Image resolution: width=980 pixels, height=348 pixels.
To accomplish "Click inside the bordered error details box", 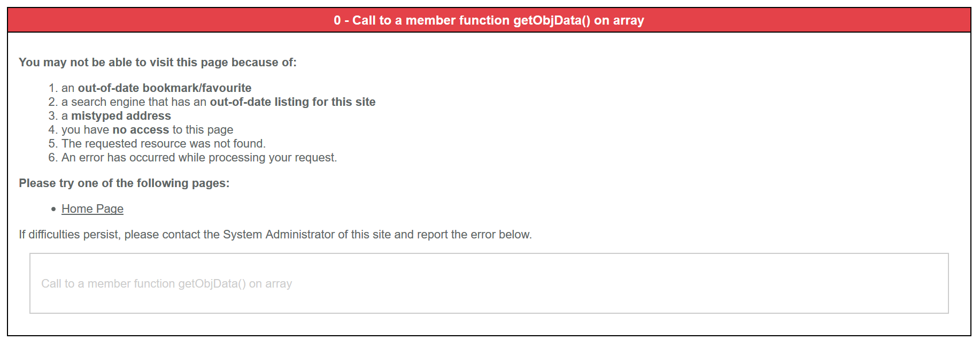I will click(588, 283).
